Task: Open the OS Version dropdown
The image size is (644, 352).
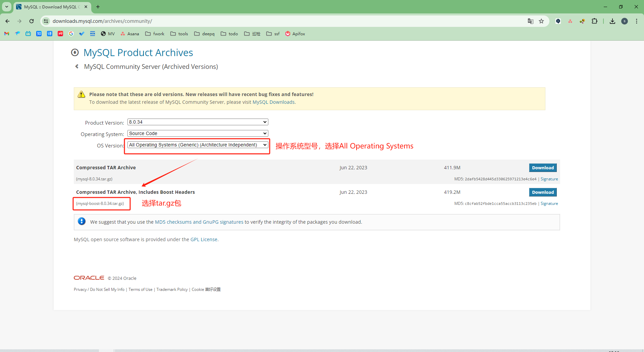Action: click(198, 145)
